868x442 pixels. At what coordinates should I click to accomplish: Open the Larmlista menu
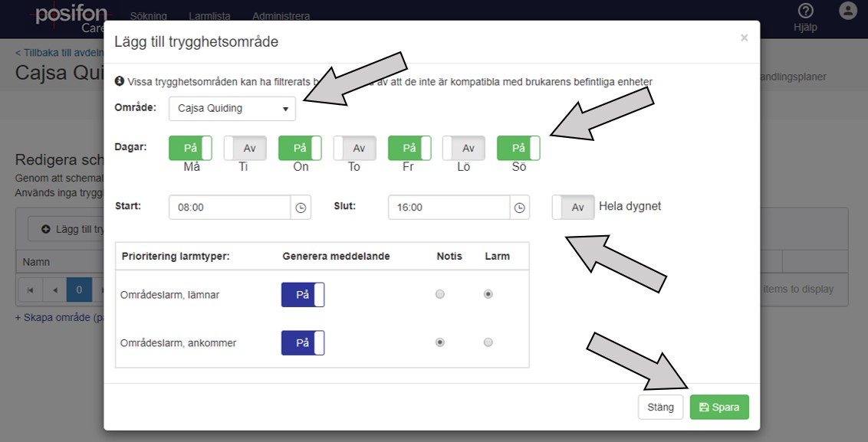[x=209, y=16]
